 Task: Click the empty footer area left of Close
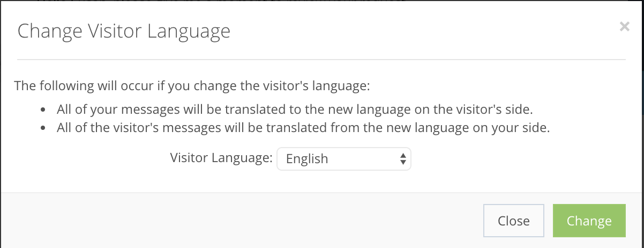click(x=241, y=221)
